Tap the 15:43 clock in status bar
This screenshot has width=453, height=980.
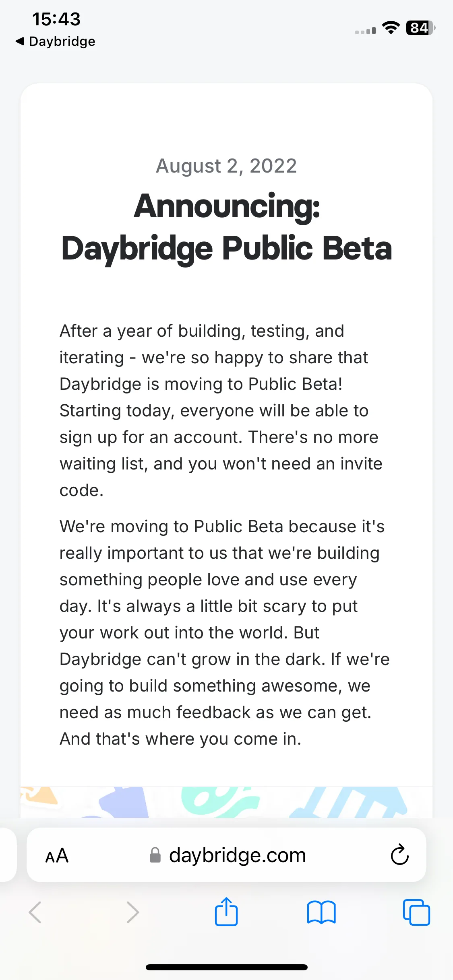pos(56,19)
